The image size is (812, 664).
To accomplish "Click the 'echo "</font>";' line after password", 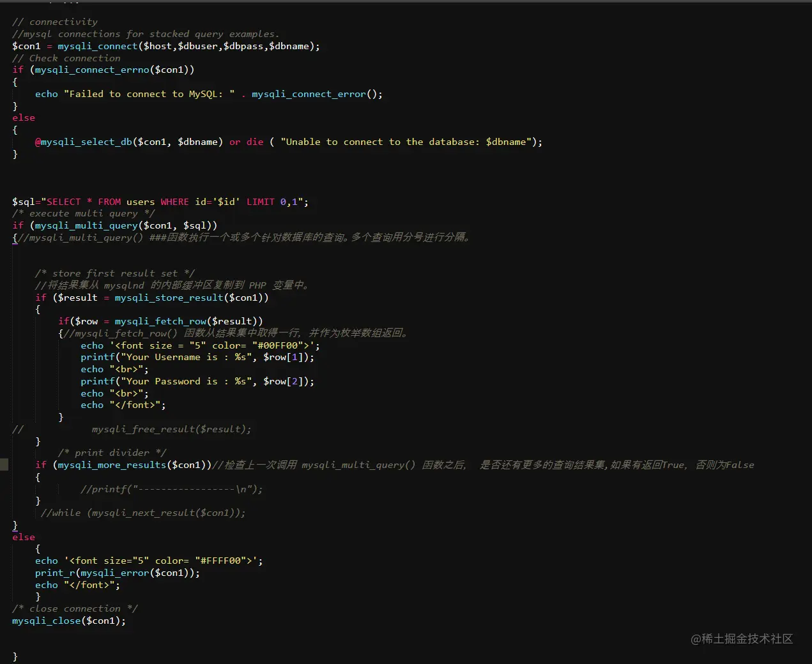I will coord(123,405).
